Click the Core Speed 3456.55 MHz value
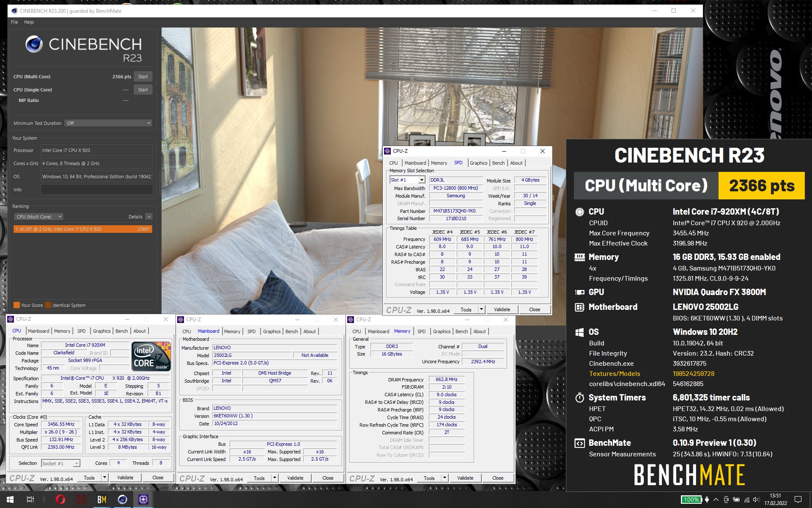Screen dimensions: 812x508 point(61,425)
